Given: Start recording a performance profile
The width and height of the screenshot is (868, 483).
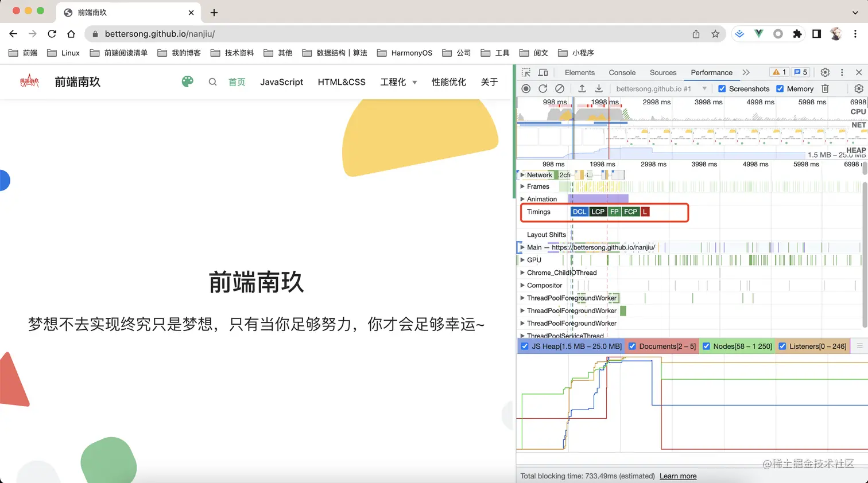Looking at the screenshot, I should point(526,88).
